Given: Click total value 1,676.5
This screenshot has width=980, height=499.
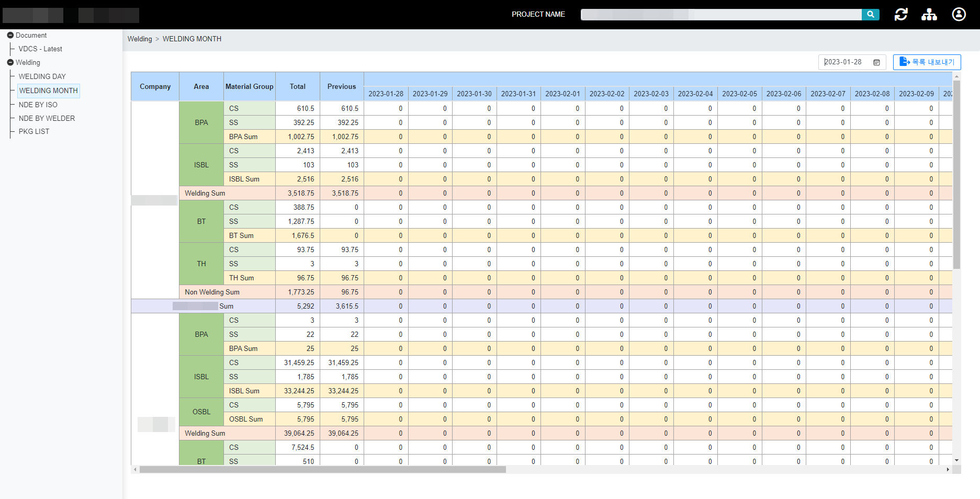Looking at the screenshot, I should (x=303, y=235).
